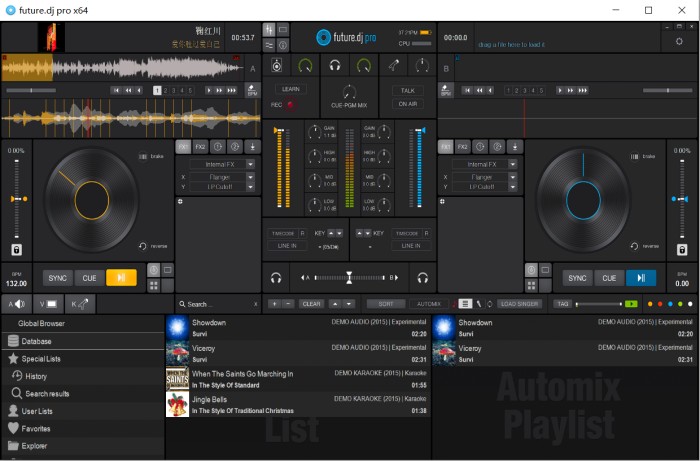Screen dimensions: 700x461
Task: Enable headphone cue for deck B
Action: click(422, 278)
